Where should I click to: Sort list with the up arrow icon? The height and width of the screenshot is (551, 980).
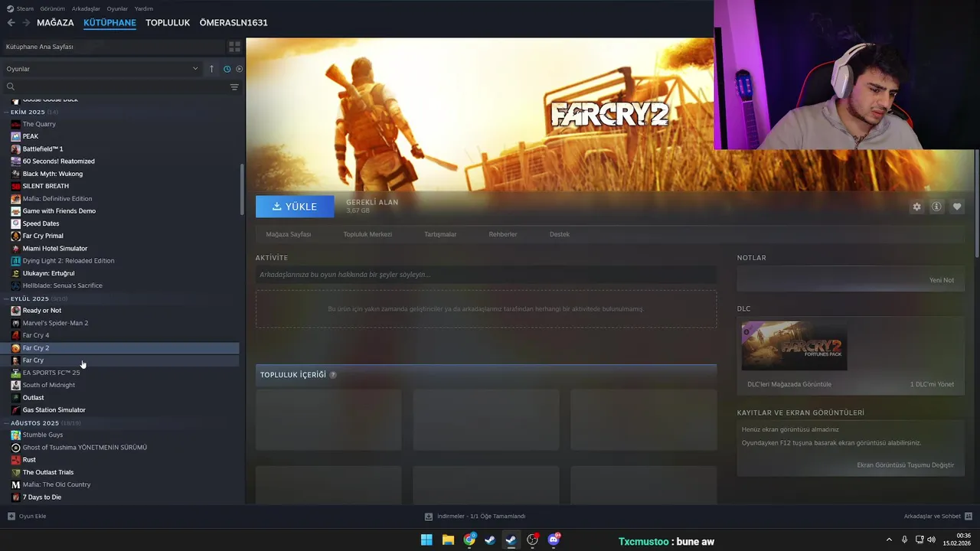[212, 69]
